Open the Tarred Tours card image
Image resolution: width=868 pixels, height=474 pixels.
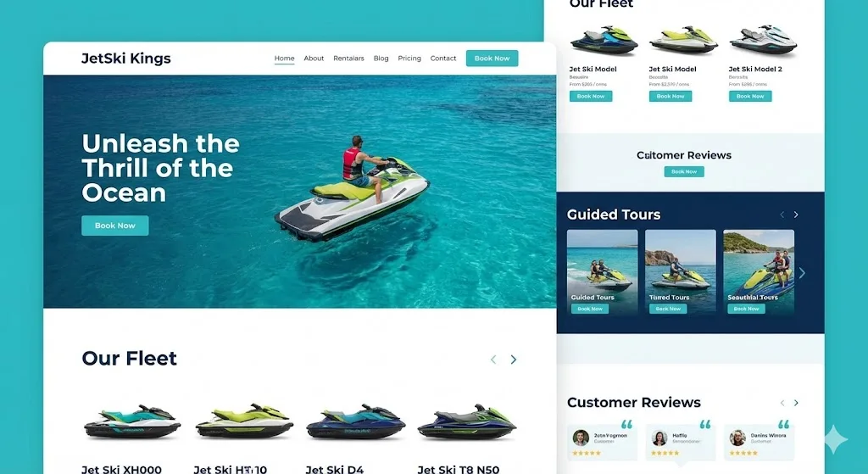pyautogui.click(x=681, y=272)
